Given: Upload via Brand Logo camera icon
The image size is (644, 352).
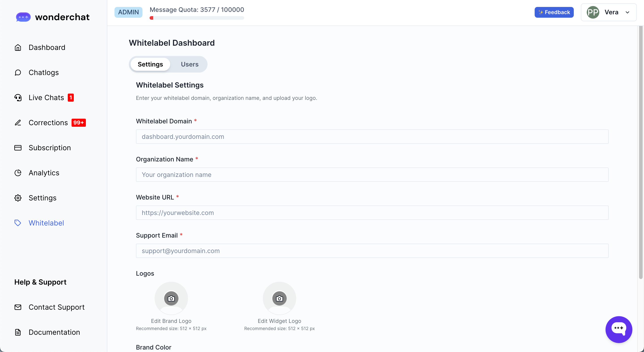Looking at the screenshot, I should (x=171, y=298).
